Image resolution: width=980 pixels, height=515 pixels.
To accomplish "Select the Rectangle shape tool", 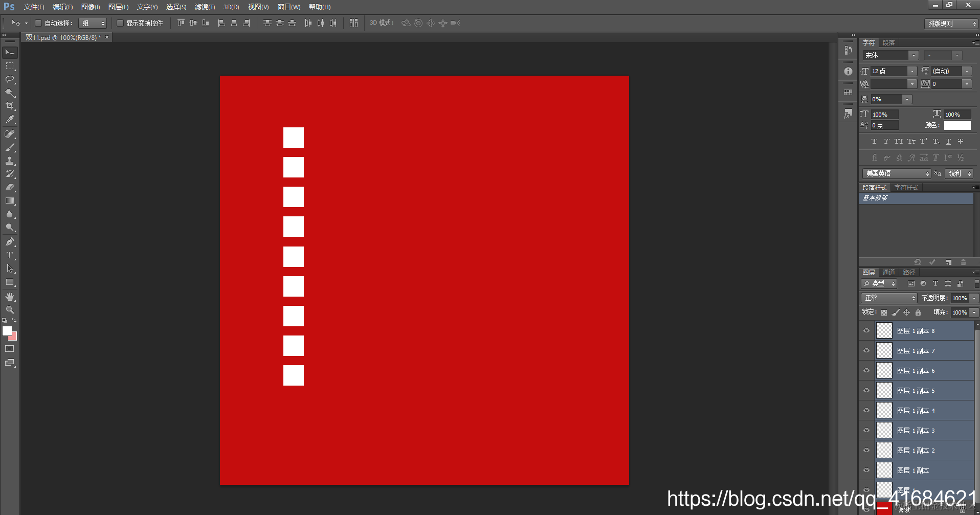I will click(x=10, y=282).
